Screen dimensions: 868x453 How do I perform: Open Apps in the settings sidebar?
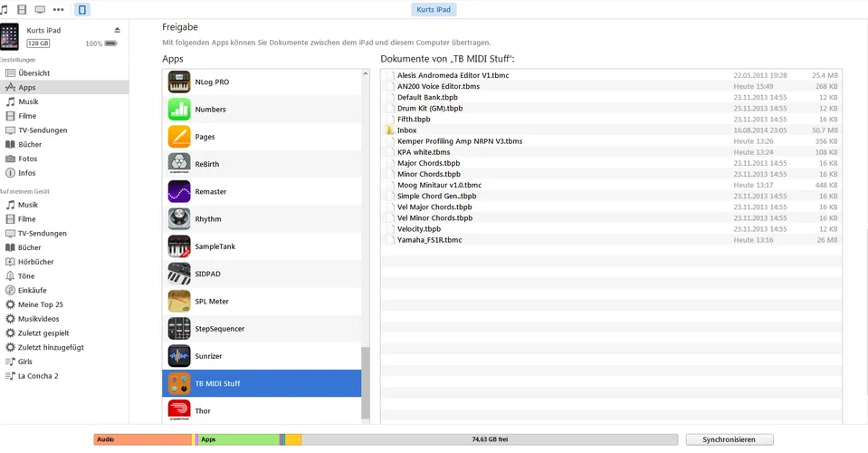coord(64,88)
